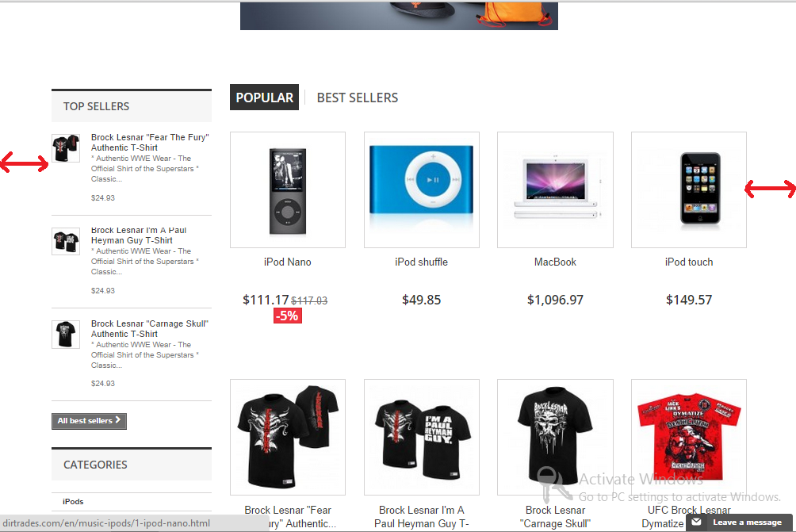This screenshot has height=532, width=796.
Task: Click Paul Heyman Guy small shirt thumbnail
Action: [66, 241]
